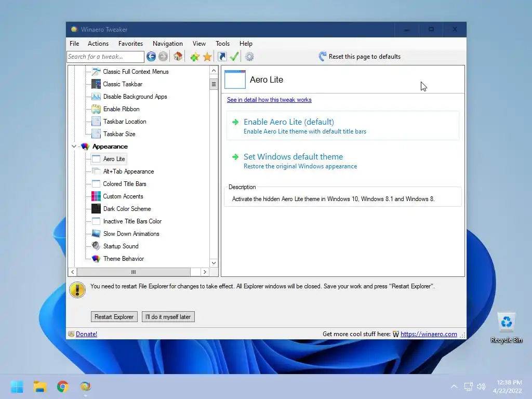
Task: Click the Custom Accents color grid icon
Action: tap(96, 196)
